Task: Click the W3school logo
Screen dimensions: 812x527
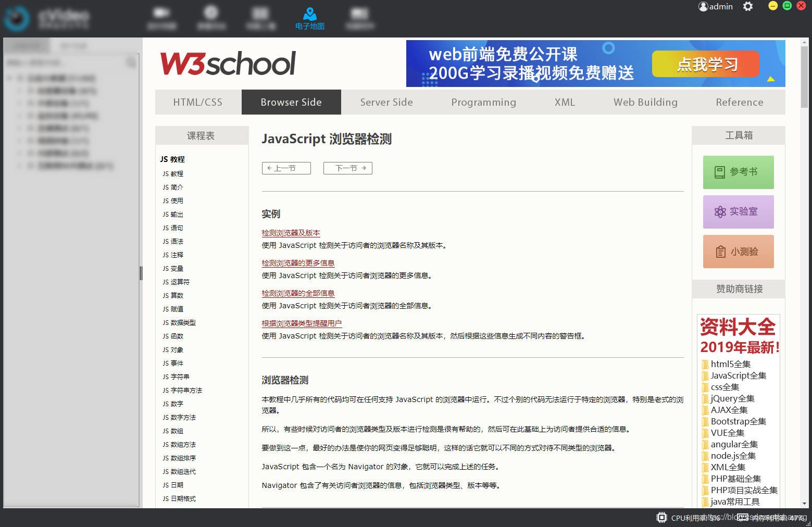Action: pyautogui.click(x=228, y=64)
